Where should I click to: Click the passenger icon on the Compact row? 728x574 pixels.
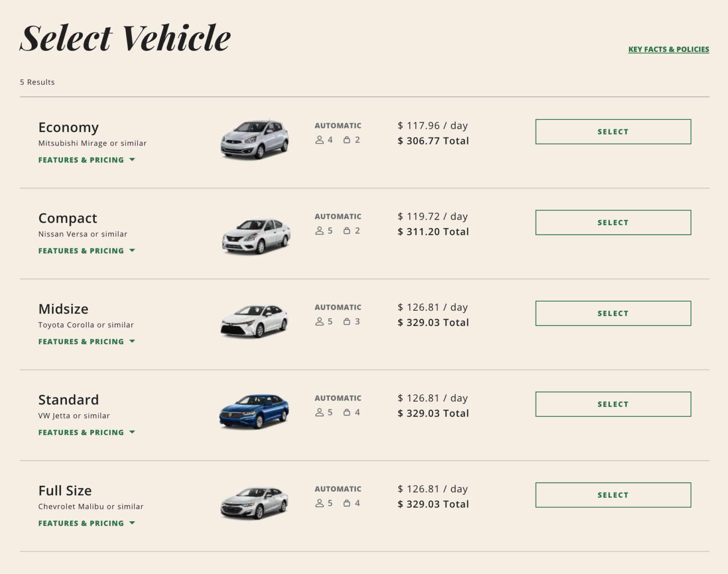(320, 231)
